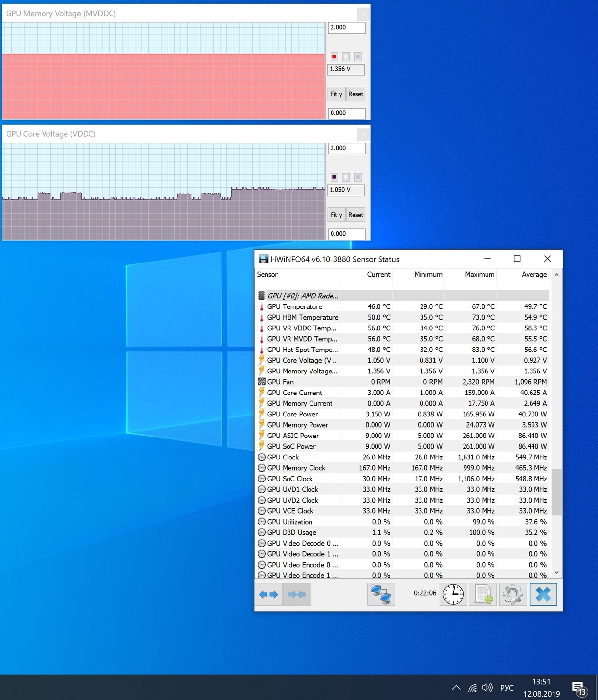The image size is (598, 700).
Task: Open the volume speaker tray icon
Action: 487,688
